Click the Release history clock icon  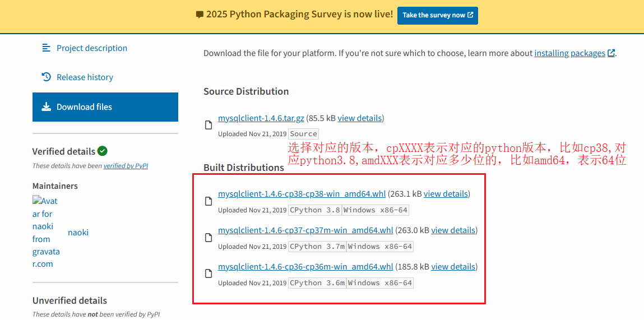[46, 77]
